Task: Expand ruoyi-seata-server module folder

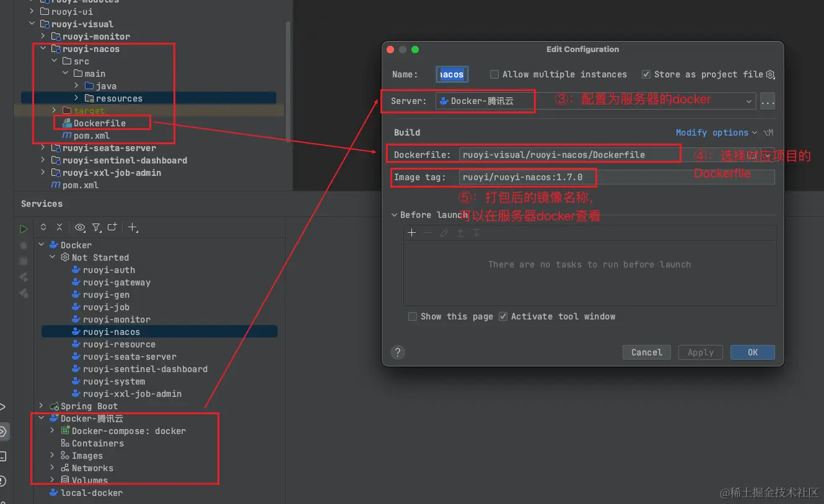Action: [43, 148]
